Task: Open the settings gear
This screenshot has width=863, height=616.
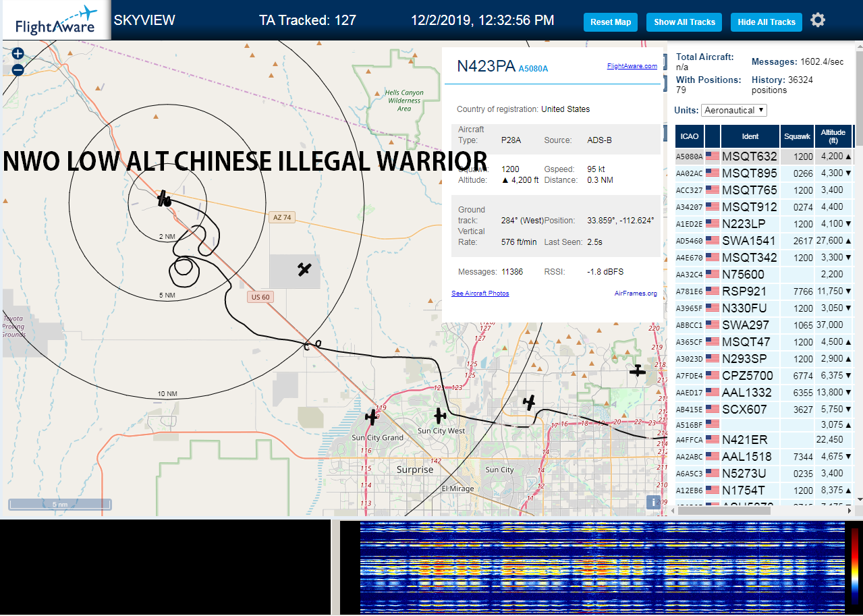Action: click(x=818, y=20)
